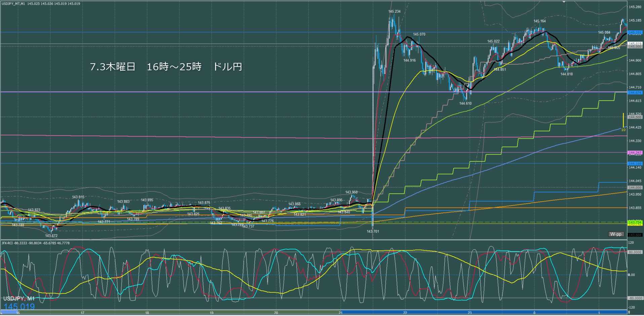The image size is (644, 316).
Task: Select the green 143.754 price tag
Action: (x=635, y=223)
